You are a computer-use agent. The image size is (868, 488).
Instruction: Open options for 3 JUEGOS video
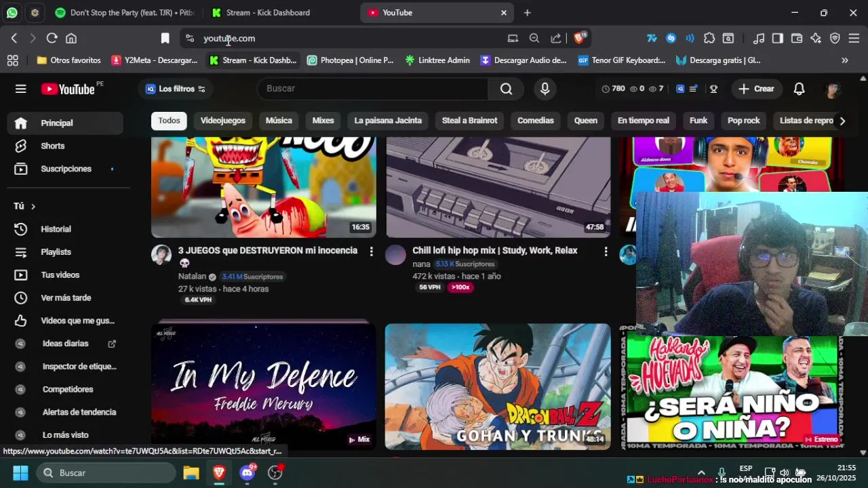point(371,251)
